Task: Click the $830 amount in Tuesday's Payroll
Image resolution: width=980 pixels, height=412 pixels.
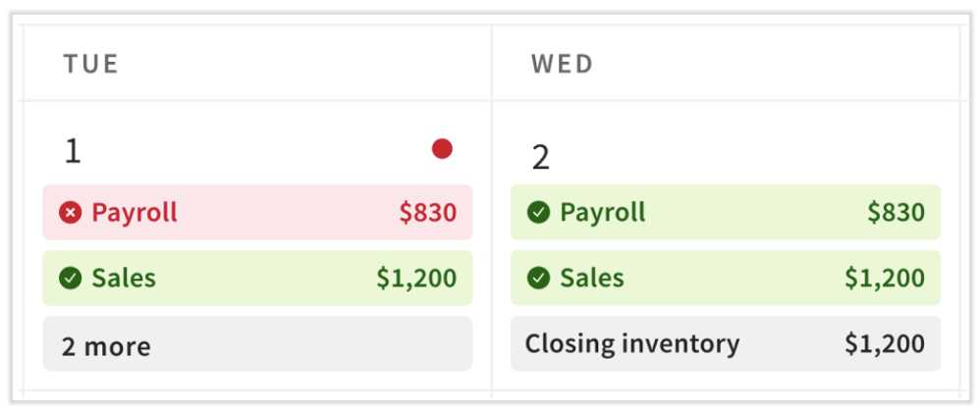Action: coord(427,212)
